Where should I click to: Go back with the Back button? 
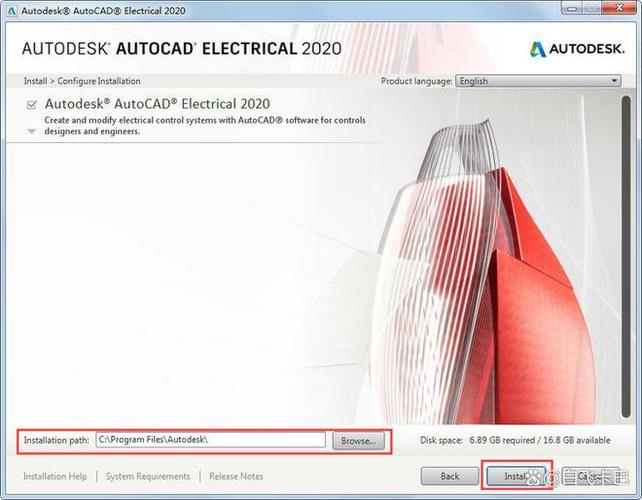pyautogui.click(x=450, y=476)
